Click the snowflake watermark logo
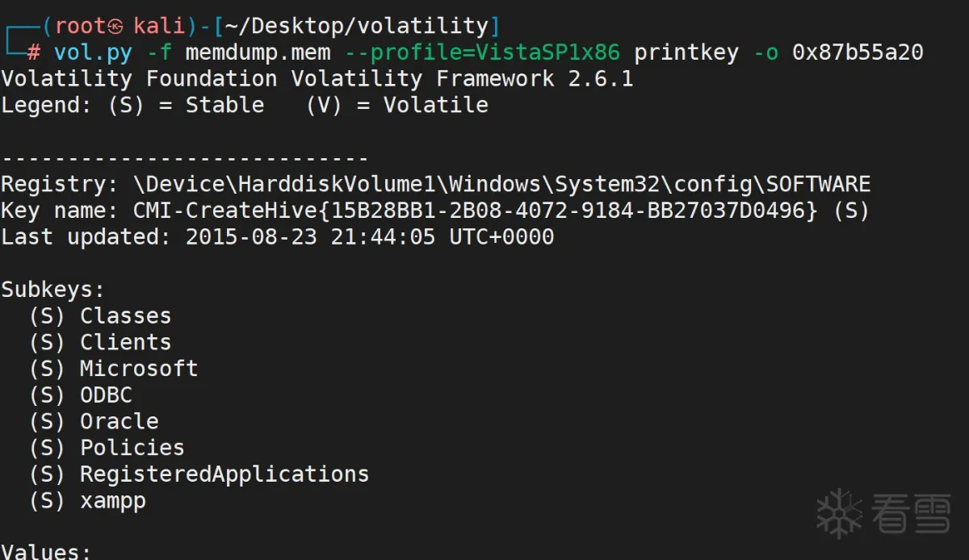 pyautogui.click(x=839, y=513)
